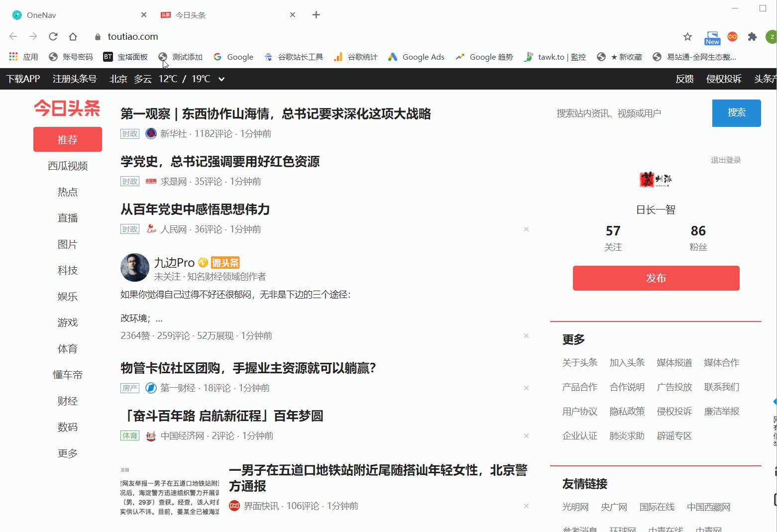The height and width of the screenshot is (532, 777).
Task: Open the Google Ads bookmark
Action: click(x=416, y=57)
